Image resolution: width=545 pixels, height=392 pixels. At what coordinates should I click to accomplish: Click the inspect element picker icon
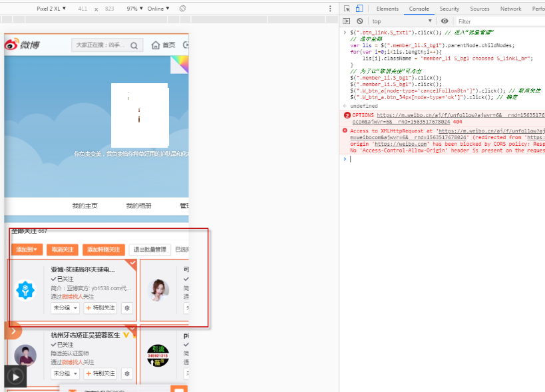pyautogui.click(x=347, y=9)
